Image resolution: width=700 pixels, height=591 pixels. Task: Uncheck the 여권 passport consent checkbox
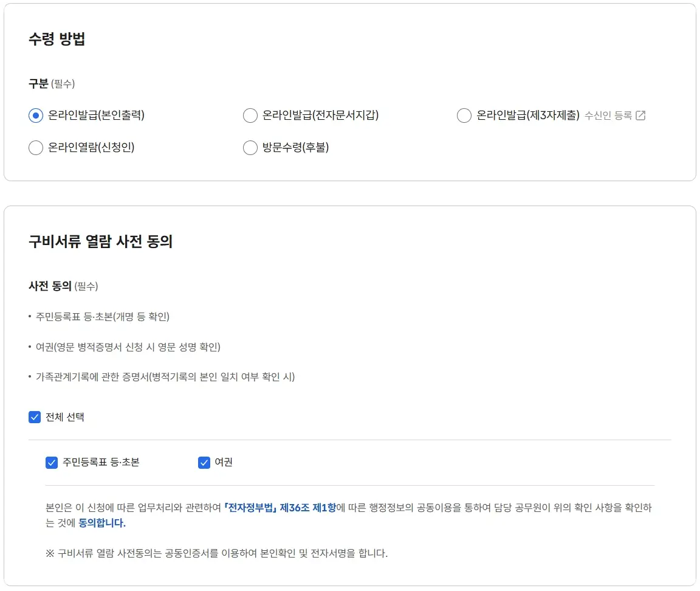pos(203,462)
